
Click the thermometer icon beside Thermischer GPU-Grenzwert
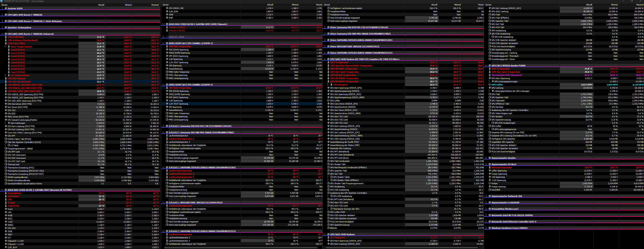pos(490,75)
